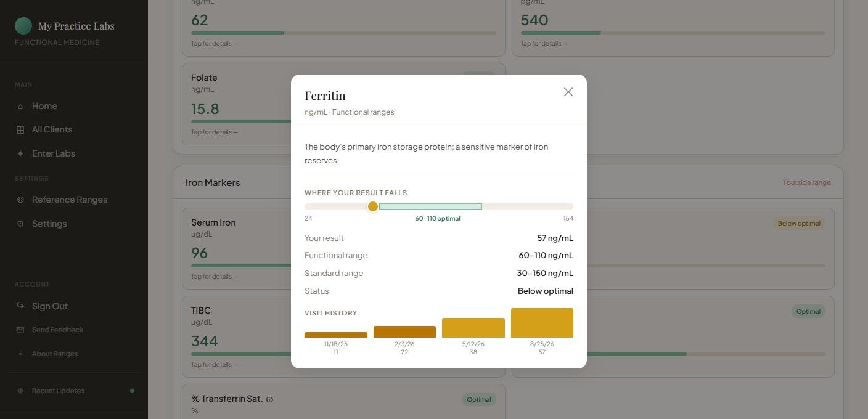This screenshot has height=419, width=868.
Task: Click the Send Feedback envelope icon
Action: 20,330
